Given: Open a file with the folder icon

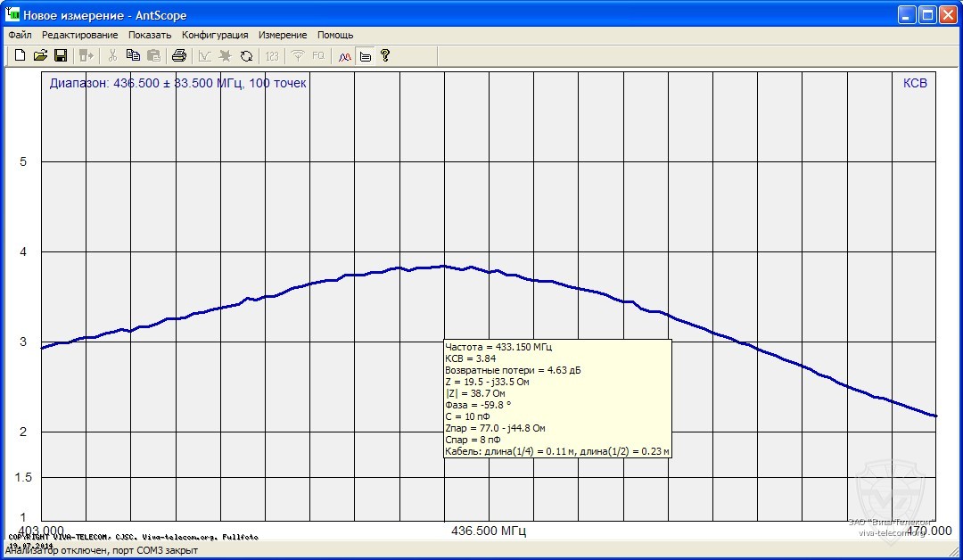Looking at the screenshot, I should point(40,56).
